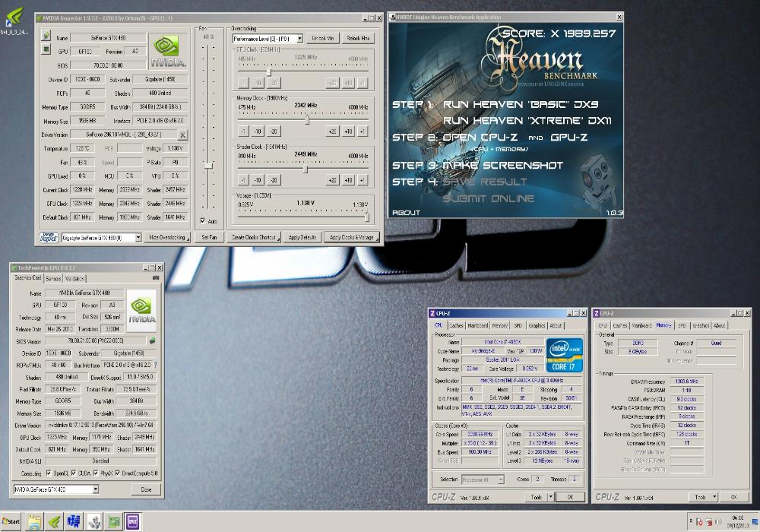Toggle the Auto fan checkbox
Image resolution: width=760 pixels, height=532 pixels.
point(203,221)
